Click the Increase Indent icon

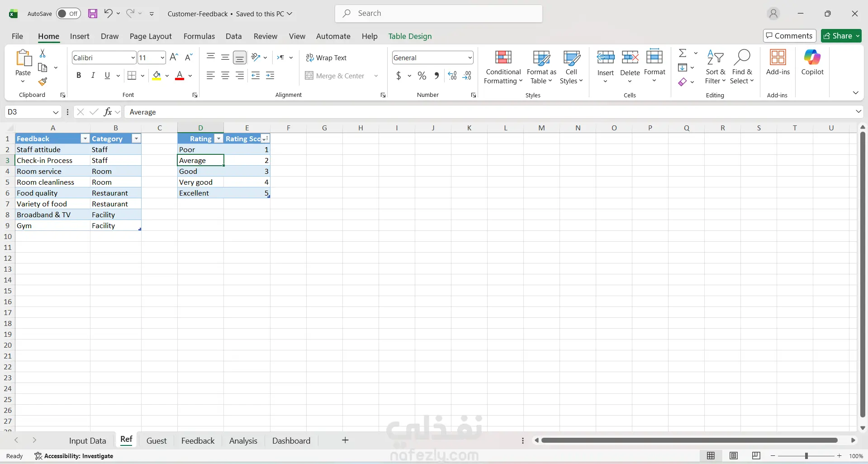click(270, 76)
